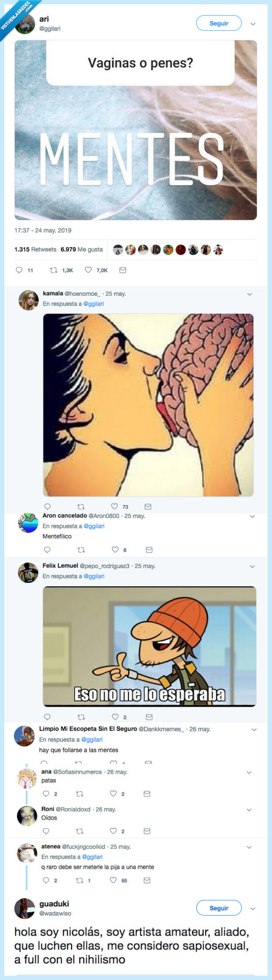Viewport: 272px width, 980px height.
Task: Expand more options on kamala's reply
Action: pyautogui.click(x=250, y=294)
